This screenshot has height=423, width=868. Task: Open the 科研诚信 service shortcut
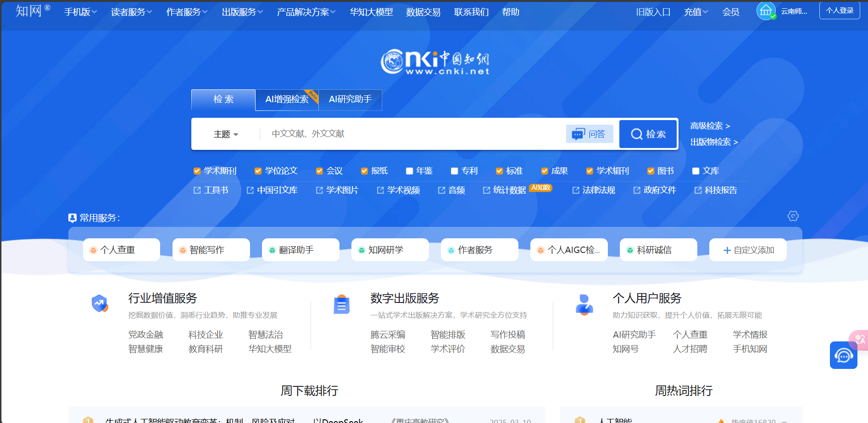tap(658, 250)
